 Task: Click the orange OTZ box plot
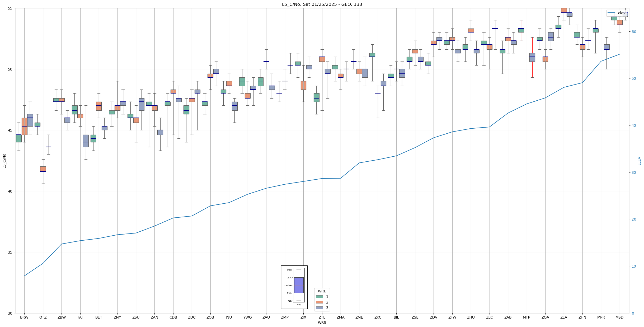click(43, 169)
